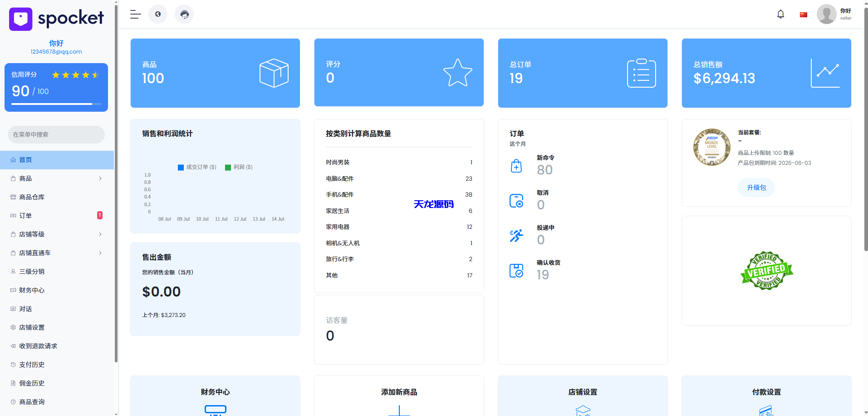868x416 pixels.
Task: Click the seller profile avatar
Action: click(826, 14)
